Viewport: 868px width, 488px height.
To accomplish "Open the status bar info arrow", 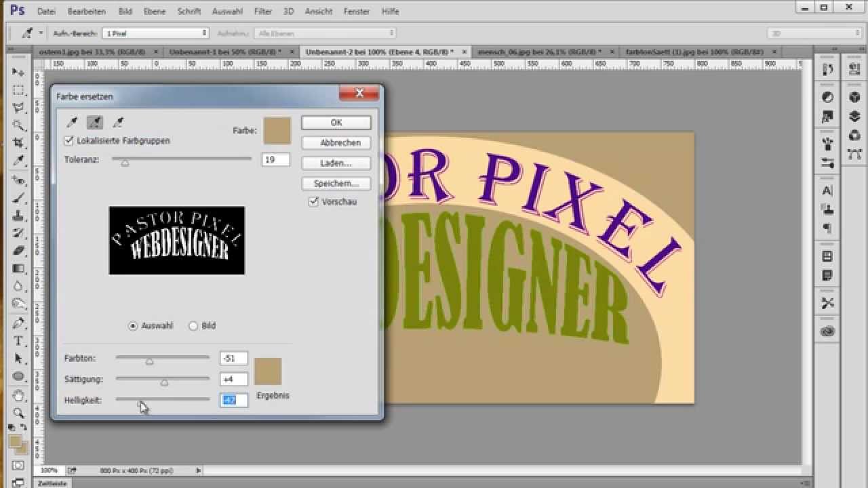I will coord(198,470).
